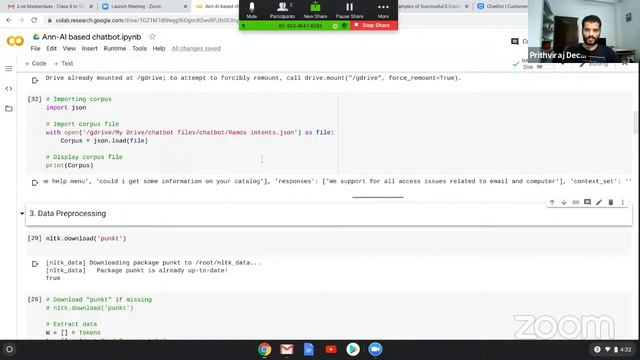Mute microphone in Zoom toolbar
The height and width of the screenshot is (360, 640).
[x=251, y=10]
